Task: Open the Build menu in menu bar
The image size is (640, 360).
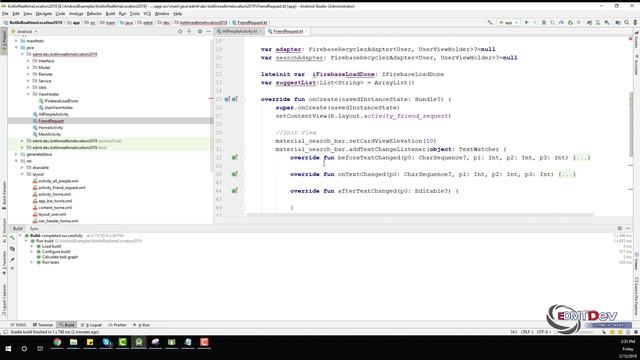Action: 110,13
